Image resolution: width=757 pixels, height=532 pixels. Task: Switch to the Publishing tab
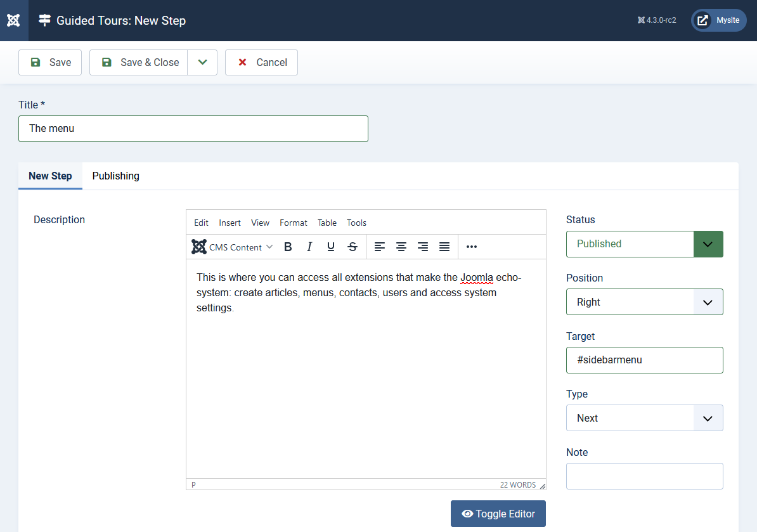click(x=115, y=176)
